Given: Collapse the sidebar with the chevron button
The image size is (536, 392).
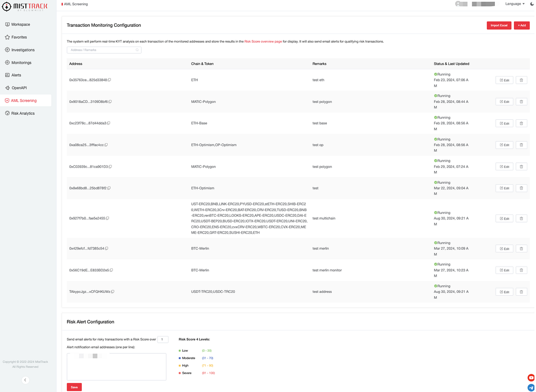Looking at the screenshot, I should [25, 380].
